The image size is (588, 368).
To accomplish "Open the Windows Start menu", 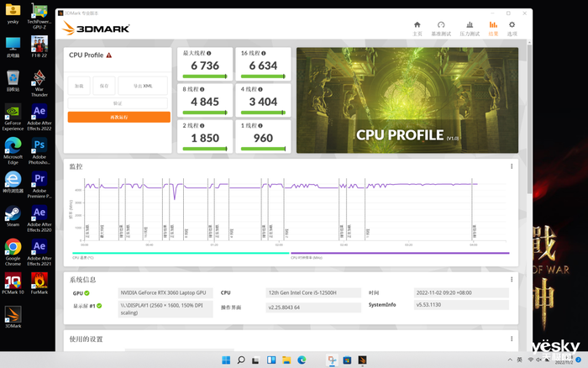I will [x=226, y=360].
